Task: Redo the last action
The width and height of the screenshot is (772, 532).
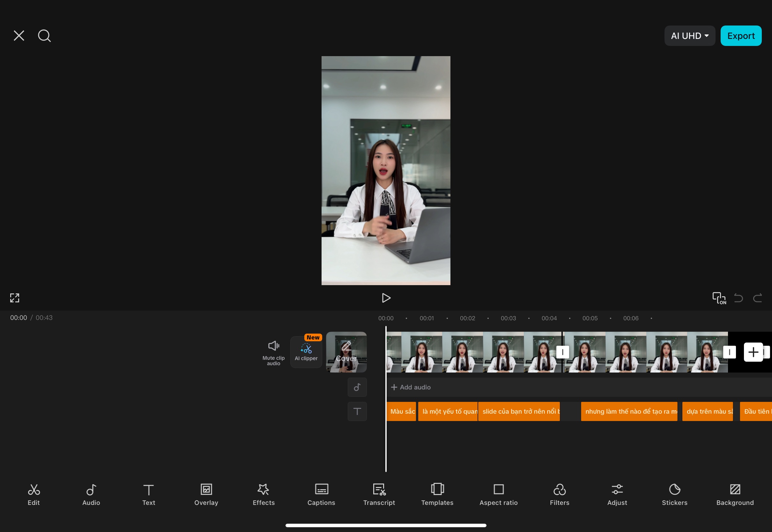Action: coord(758,298)
